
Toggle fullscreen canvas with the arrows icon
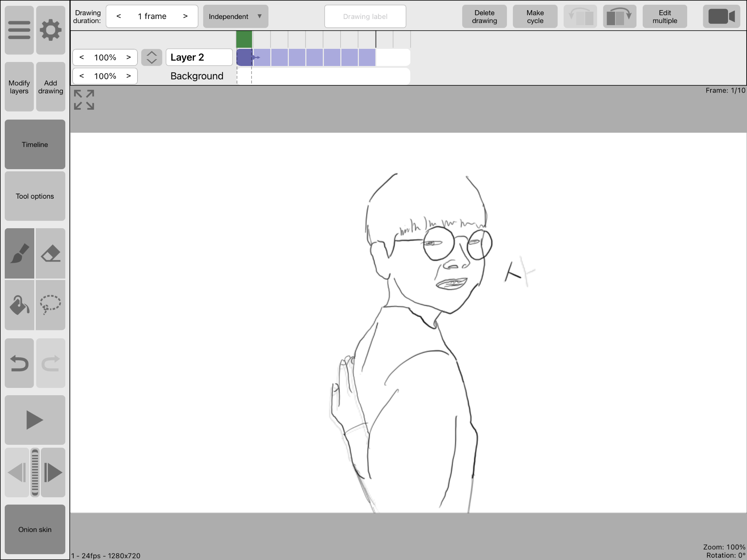coord(84,100)
